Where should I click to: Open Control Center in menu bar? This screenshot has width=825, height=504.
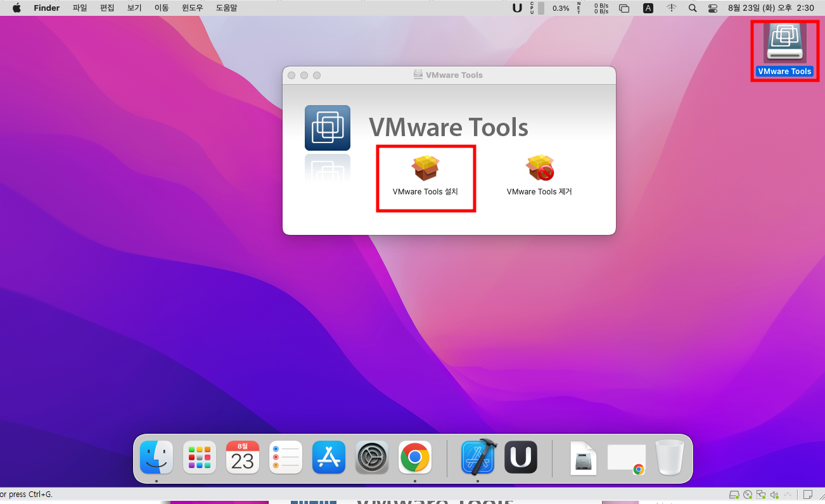713,8
